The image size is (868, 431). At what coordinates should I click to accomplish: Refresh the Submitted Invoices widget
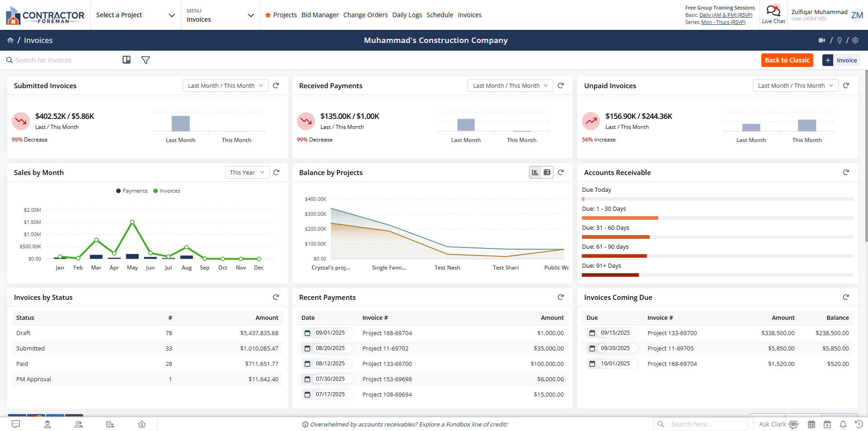(x=276, y=85)
